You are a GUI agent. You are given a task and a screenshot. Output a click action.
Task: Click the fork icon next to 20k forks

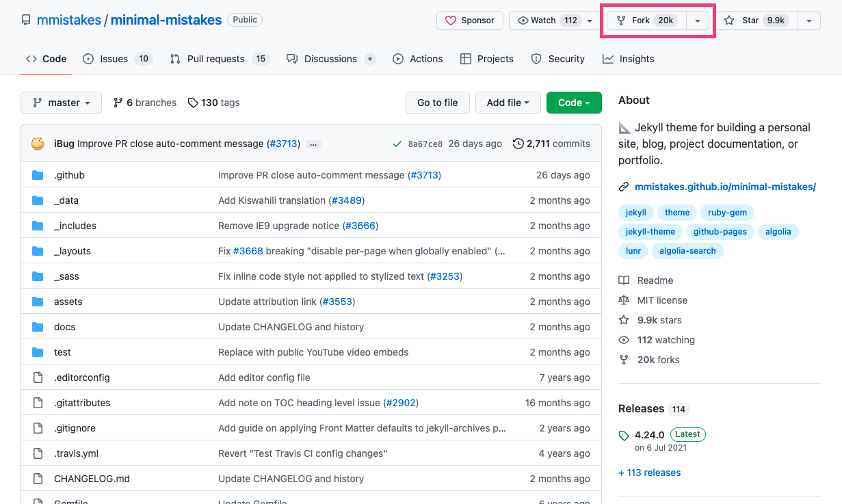tap(624, 360)
